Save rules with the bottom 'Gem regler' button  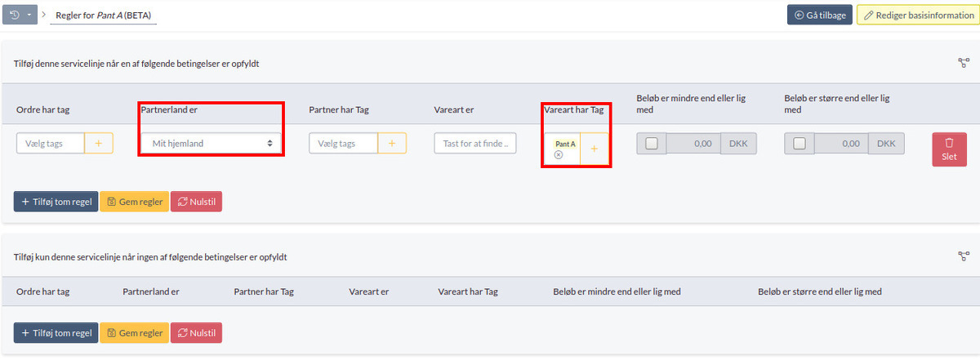(x=134, y=333)
